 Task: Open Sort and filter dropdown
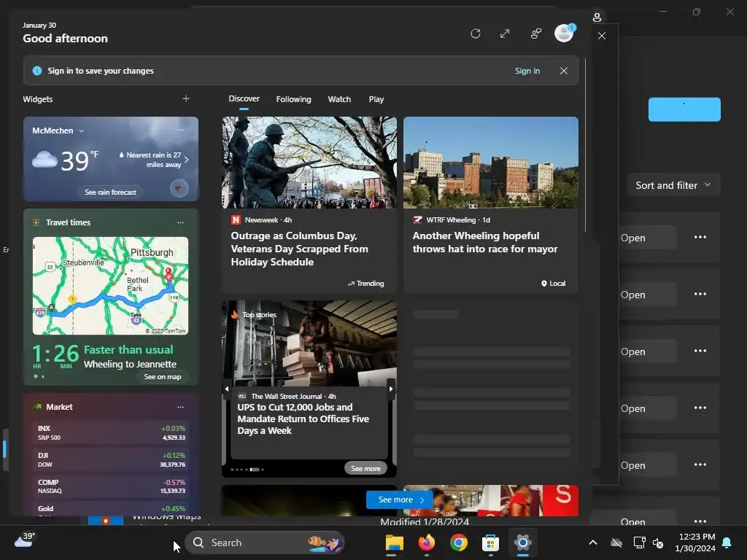673,185
